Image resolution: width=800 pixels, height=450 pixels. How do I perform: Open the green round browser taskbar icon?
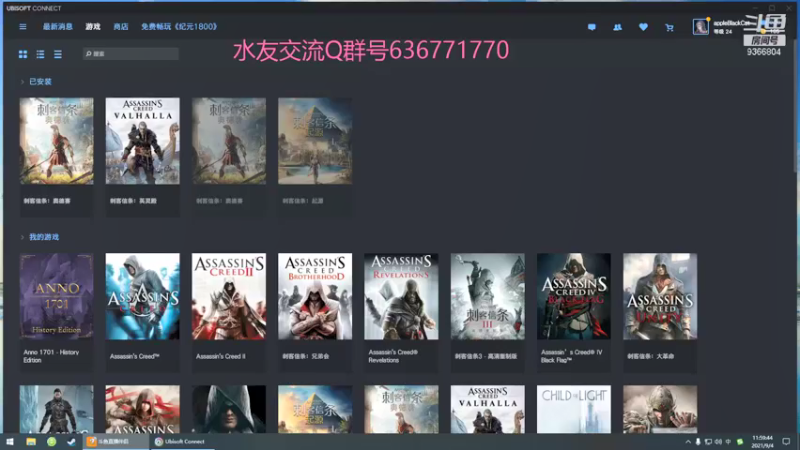(52, 441)
